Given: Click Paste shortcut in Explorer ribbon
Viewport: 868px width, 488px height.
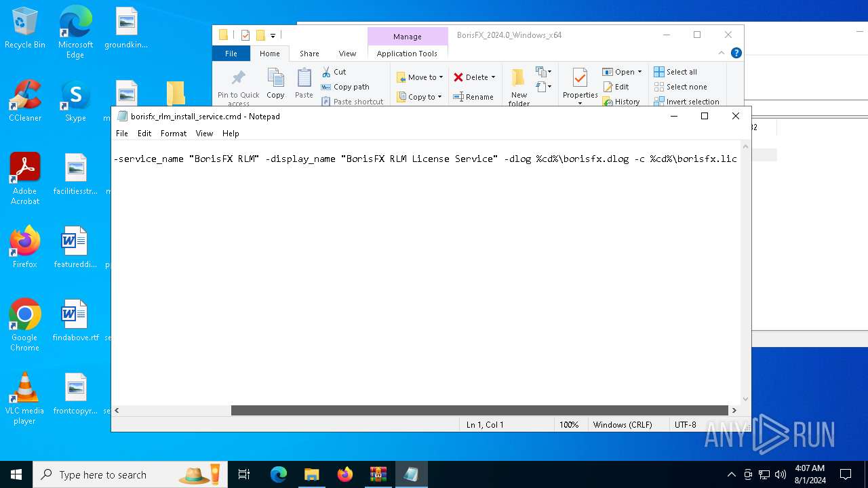Looking at the screenshot, I should click(x=352, y=102).
